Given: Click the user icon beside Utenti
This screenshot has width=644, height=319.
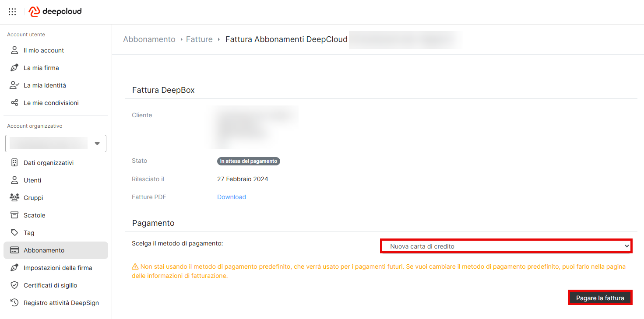Looking at the screenshot, I should coord(14,180).
